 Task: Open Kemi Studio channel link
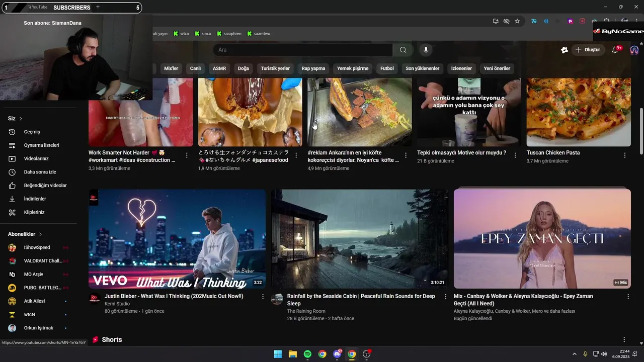[117, 304]
